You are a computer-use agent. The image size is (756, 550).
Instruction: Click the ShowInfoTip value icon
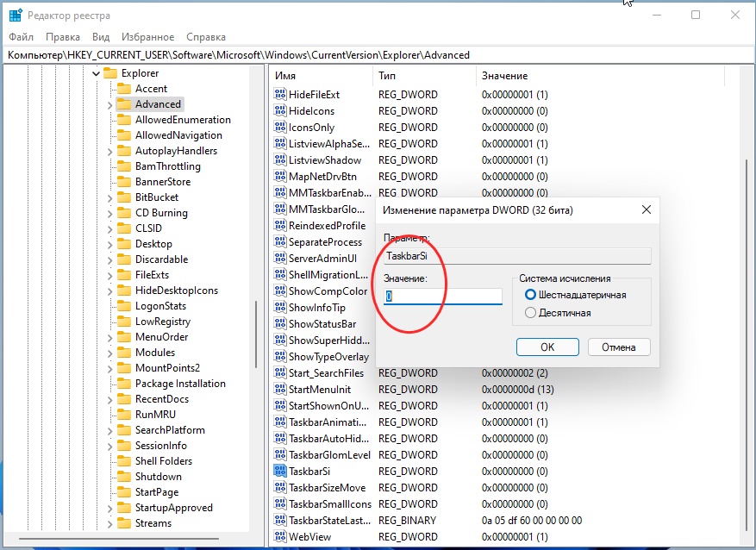279,307
